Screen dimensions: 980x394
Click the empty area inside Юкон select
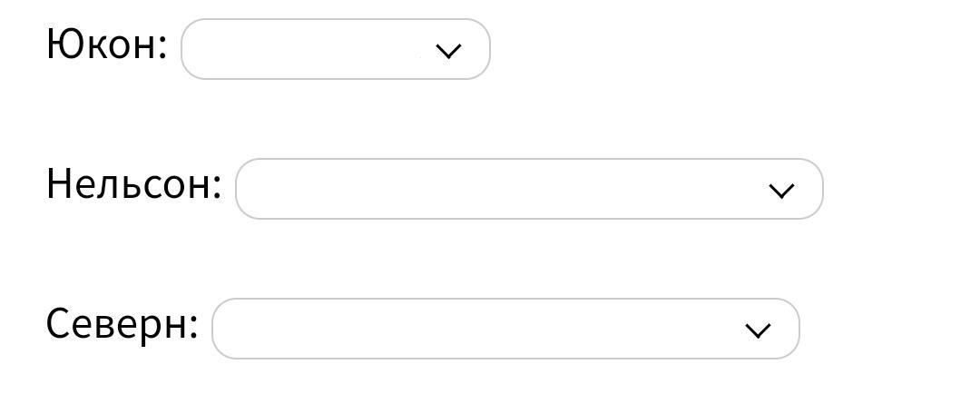coord(299,49)
